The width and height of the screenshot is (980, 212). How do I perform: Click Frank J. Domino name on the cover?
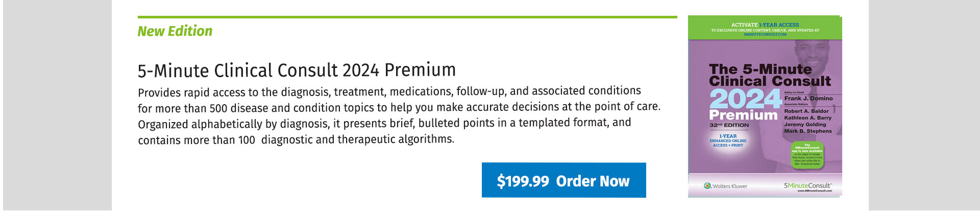[x=808, y=98]
